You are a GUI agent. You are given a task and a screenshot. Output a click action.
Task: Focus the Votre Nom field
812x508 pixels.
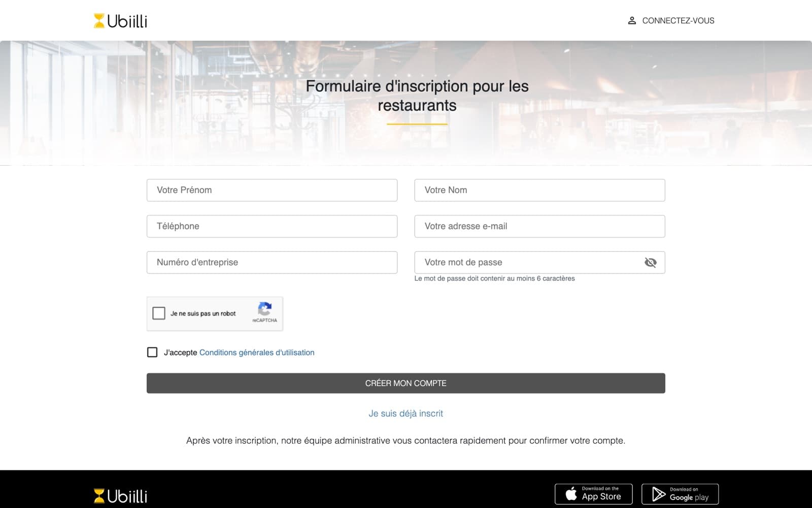[539, 190]
